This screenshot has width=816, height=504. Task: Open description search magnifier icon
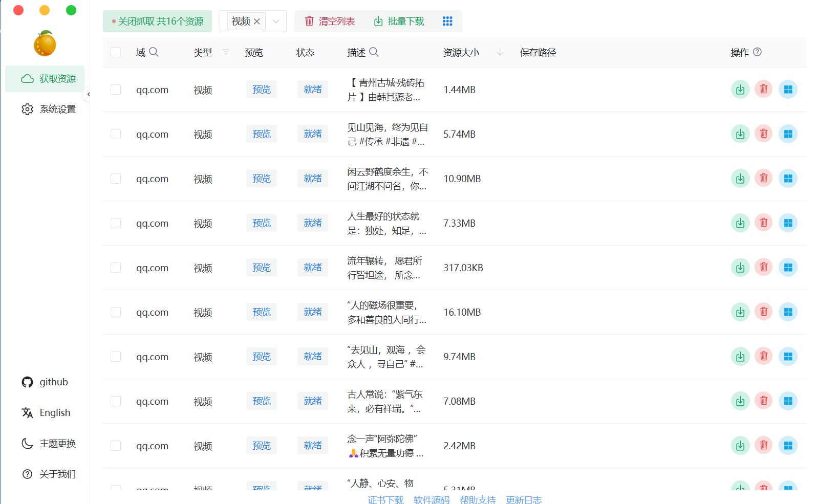pos(374,52)
